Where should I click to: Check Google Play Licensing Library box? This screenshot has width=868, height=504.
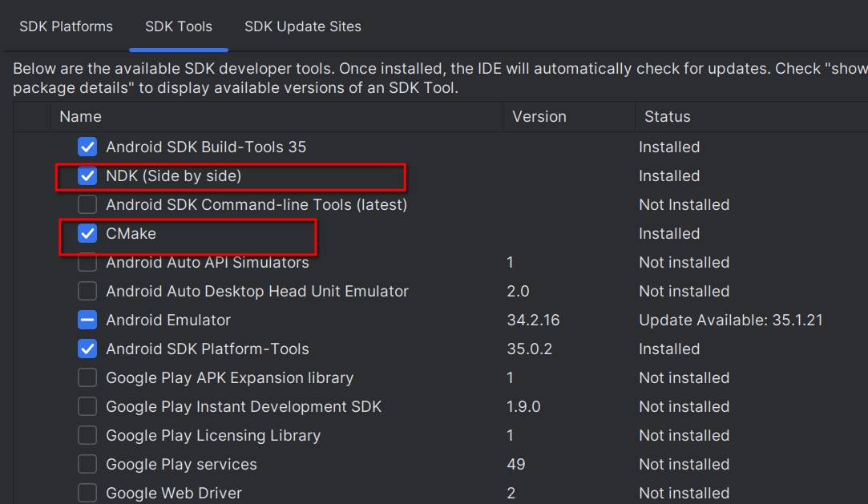click(x=87, y=436)
